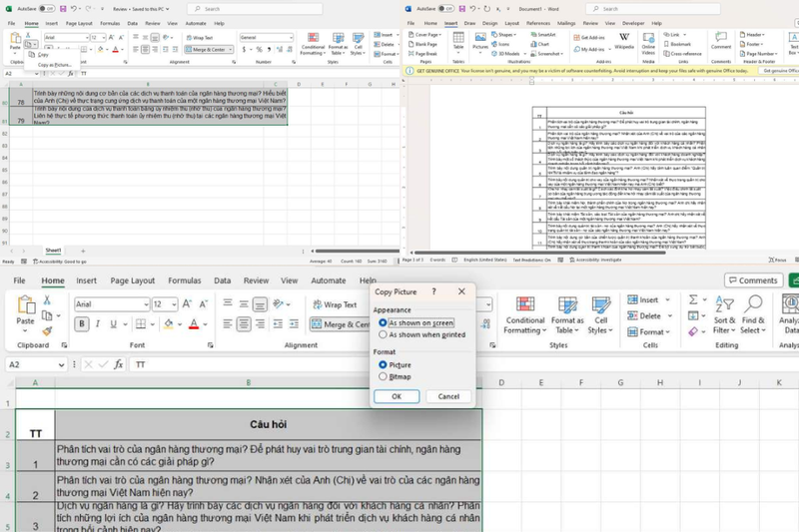Open the Cover Page dropdown in Word ribbon
Viewport: 799px width, 532px height.
point(424,35)
